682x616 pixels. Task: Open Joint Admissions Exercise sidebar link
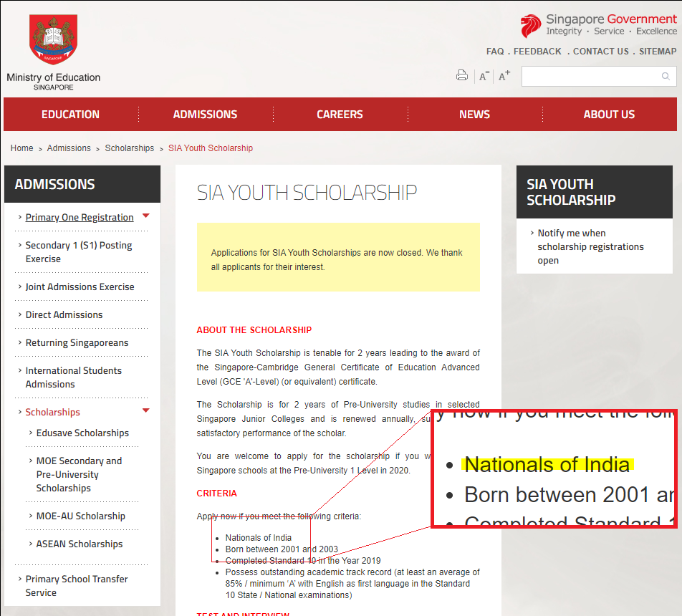[80, 287]
